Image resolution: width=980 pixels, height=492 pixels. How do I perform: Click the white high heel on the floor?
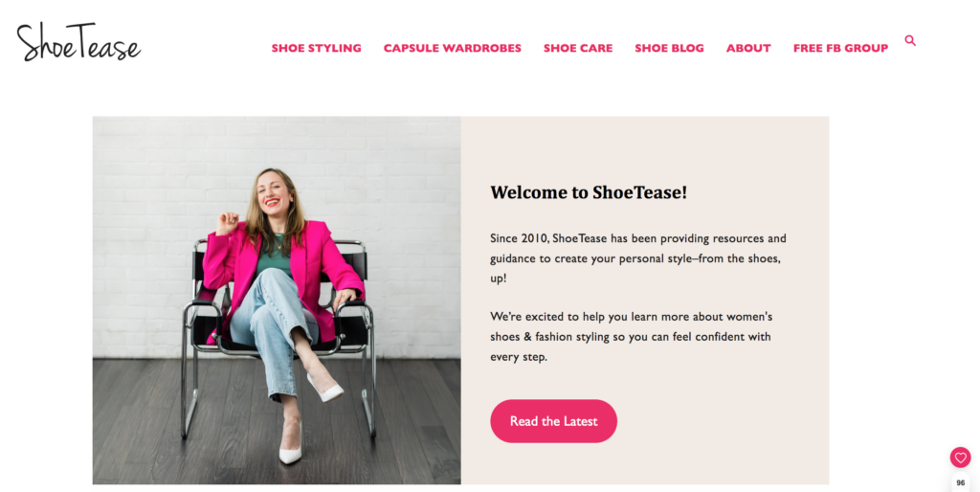tap(290, 452)
